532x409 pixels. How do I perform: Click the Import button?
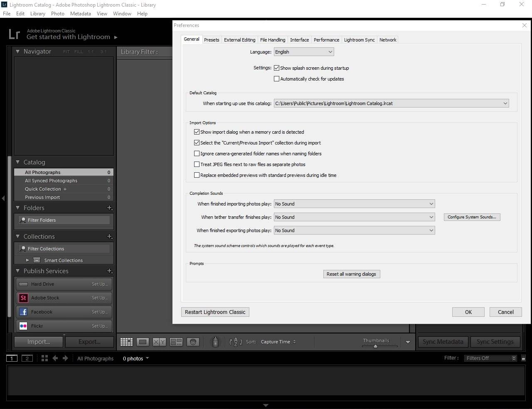pyautogui.click(x=39, y=342)
